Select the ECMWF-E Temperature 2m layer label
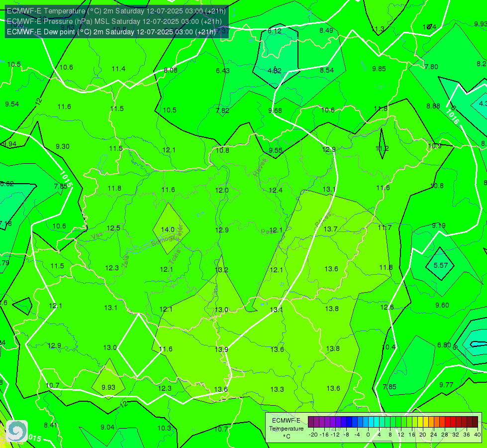 pos(116,11)
